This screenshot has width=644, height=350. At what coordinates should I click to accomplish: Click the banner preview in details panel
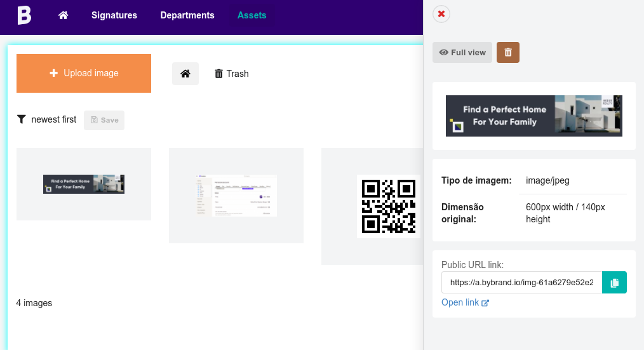click(x=534, y=116)
